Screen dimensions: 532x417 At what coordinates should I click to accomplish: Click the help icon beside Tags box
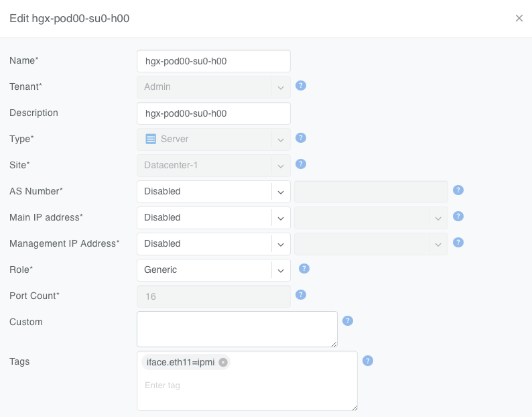pyautogui.click(x=368, y=361)
